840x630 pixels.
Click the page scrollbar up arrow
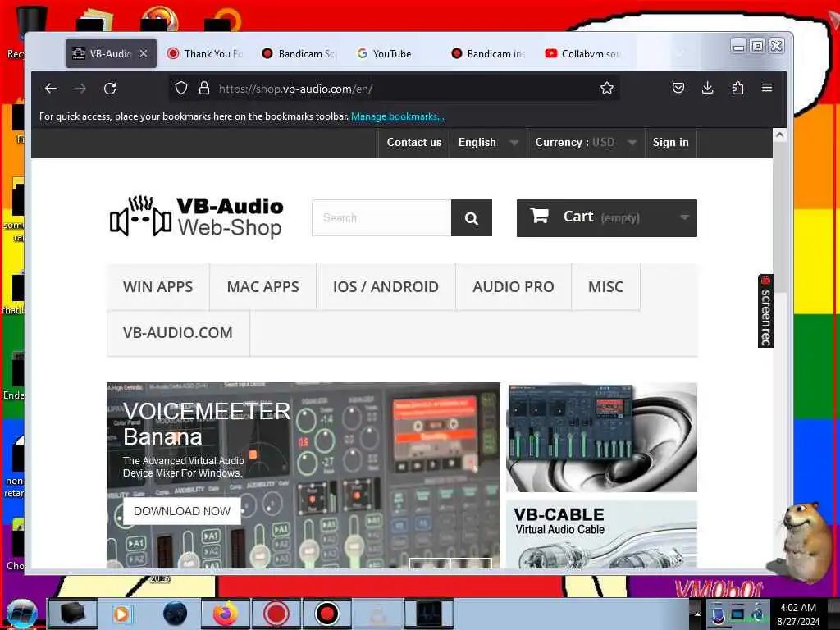(x=780, y=135)
